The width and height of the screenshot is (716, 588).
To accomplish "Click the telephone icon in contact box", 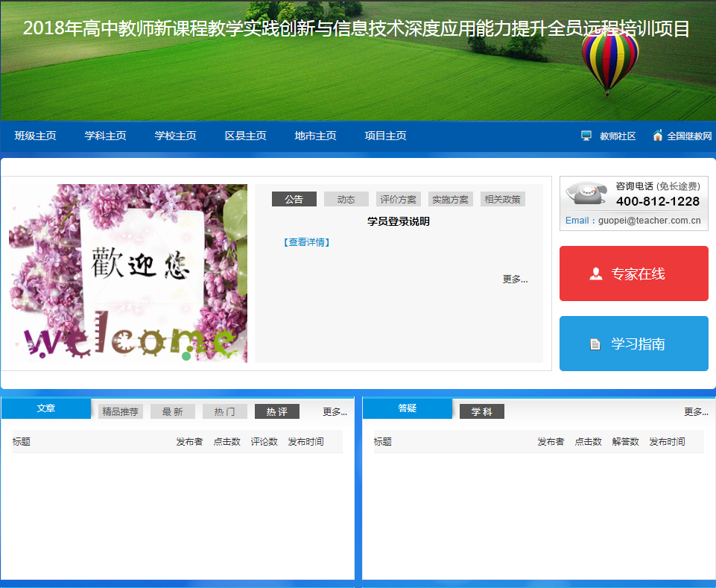I will (587, 193).
